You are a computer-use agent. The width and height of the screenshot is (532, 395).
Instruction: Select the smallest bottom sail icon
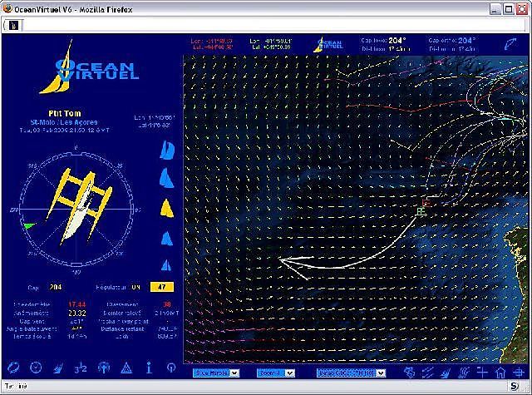tap(166, 265)
